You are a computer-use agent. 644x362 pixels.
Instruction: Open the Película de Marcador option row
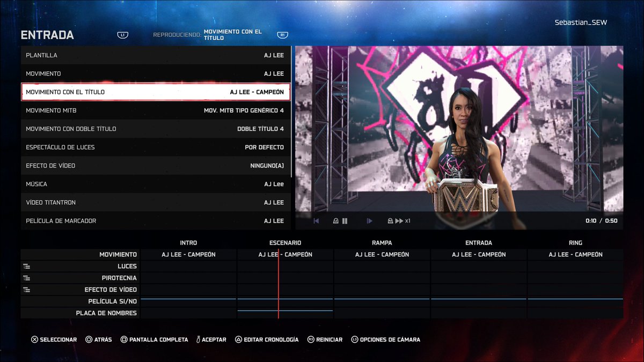pyautogui.click(x=156, y=221)
